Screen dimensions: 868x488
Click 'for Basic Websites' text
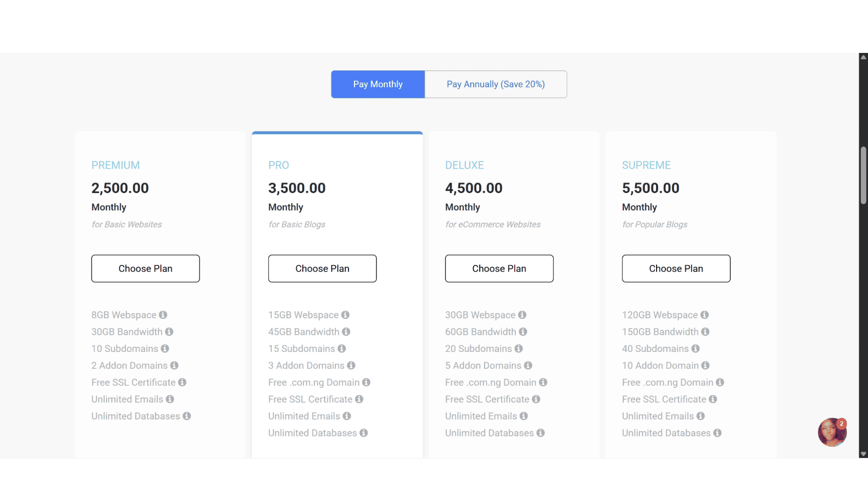pyautogui.click(x=126, y=224)
